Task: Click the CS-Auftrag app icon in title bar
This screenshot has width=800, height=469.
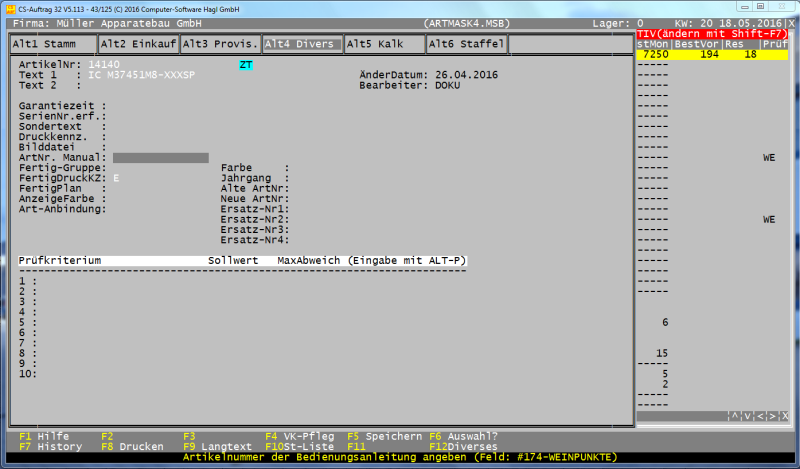Action: (x=9, y=7)
